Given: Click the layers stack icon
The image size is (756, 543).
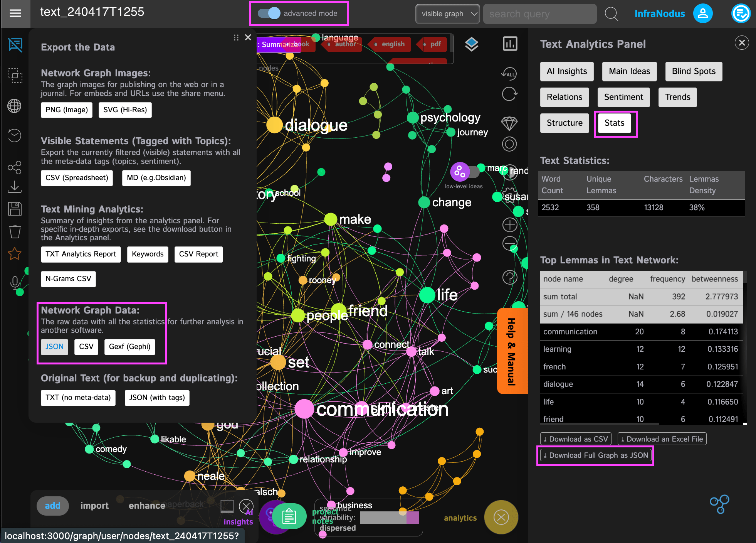Looking at the screenshot, I should [471, 44].
